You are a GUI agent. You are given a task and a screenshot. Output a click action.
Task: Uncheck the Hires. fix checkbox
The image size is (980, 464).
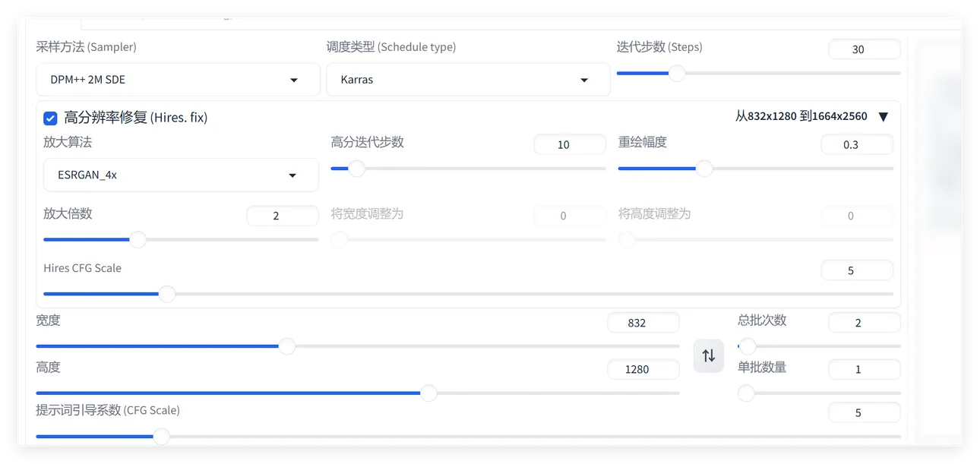tap(50, 118)
